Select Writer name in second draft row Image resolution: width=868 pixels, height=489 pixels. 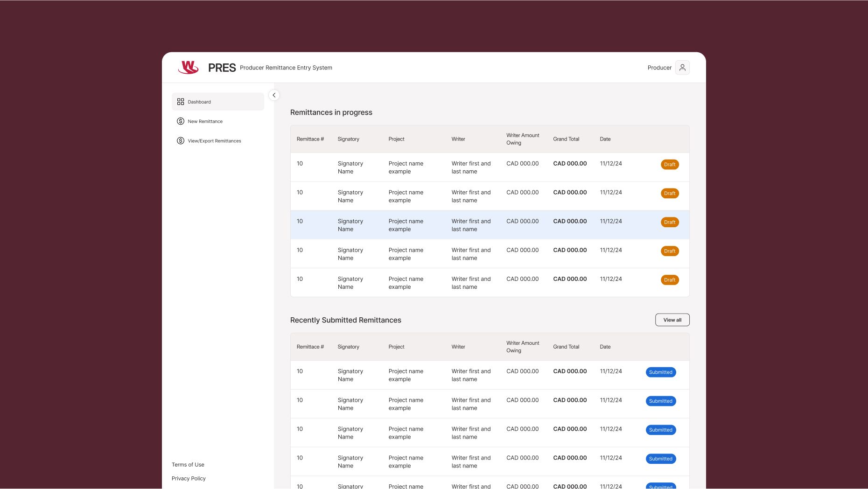471,196
